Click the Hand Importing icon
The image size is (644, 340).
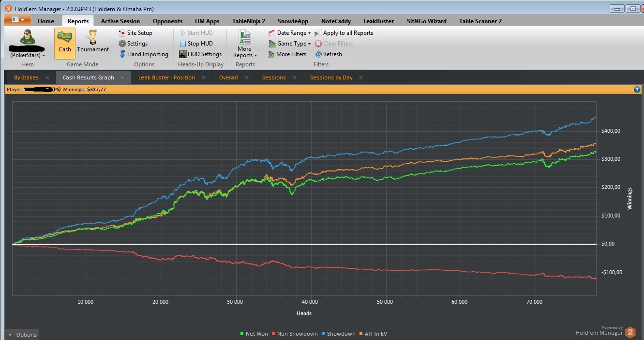[122, 54]
